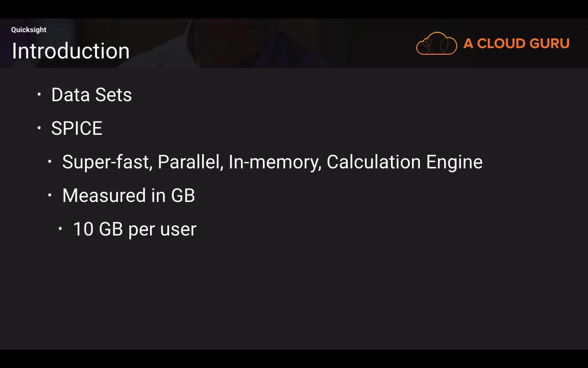Click the Introduction slide title

pyautogui.click(x=71, y=51)
